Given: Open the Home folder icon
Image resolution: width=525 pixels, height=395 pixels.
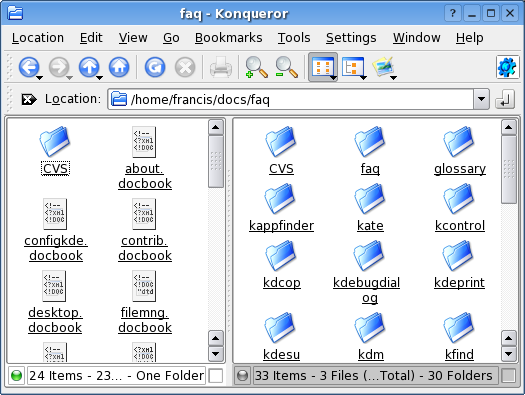Looking at the screenshot, I should (x=119, y=67).
